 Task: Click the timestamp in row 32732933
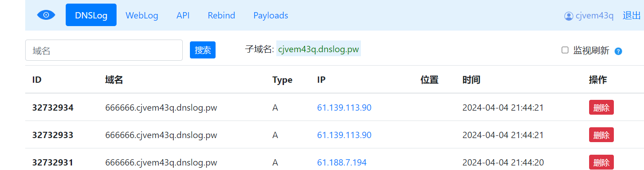click(503, 135)
